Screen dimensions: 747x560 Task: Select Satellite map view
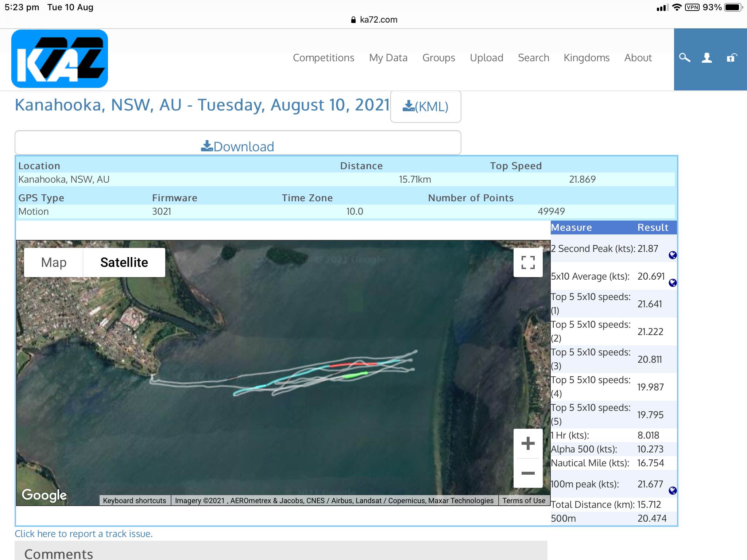point(124,262)
